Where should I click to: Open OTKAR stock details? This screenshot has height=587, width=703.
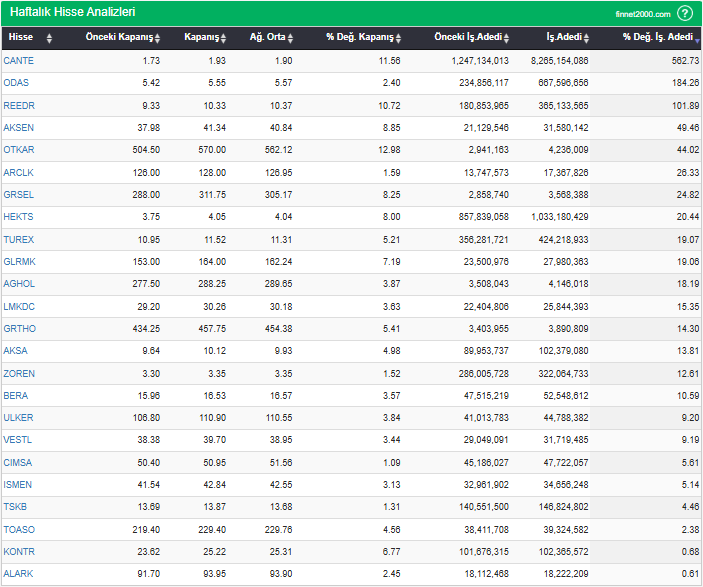(x=19, y=150)
